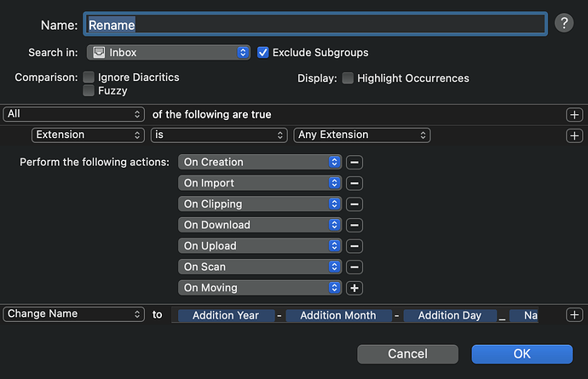This screenshot has width=588, height=379.
Task: Open the help question mark button
Action: coord(564,23)
